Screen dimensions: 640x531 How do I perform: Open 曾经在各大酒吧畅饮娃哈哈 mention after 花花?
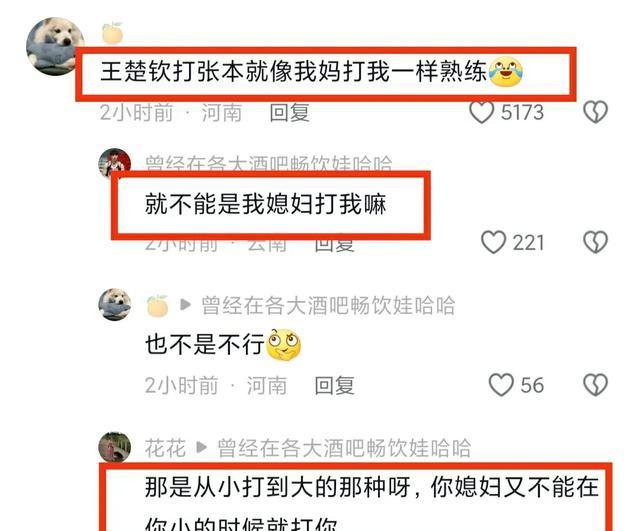click(x=344, y=448)
